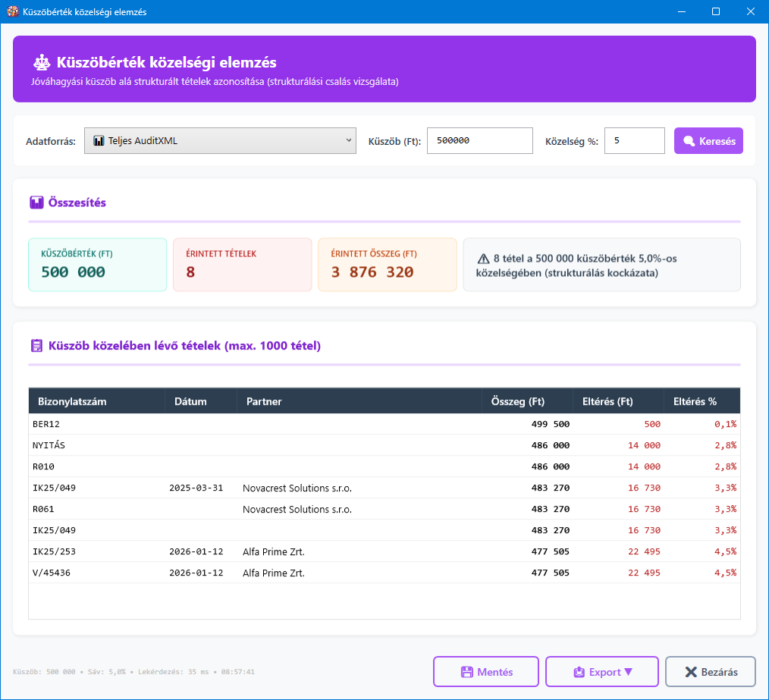The height and width of the screenshot is (700, 769).
Task: Expand the Export options menu
Action: point(602,672)
